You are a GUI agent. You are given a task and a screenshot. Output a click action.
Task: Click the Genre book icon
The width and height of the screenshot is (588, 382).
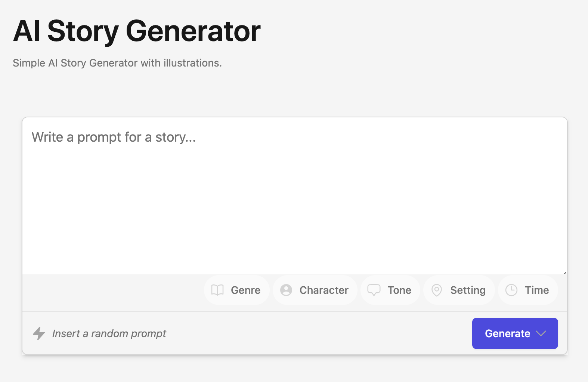point(217,290)
